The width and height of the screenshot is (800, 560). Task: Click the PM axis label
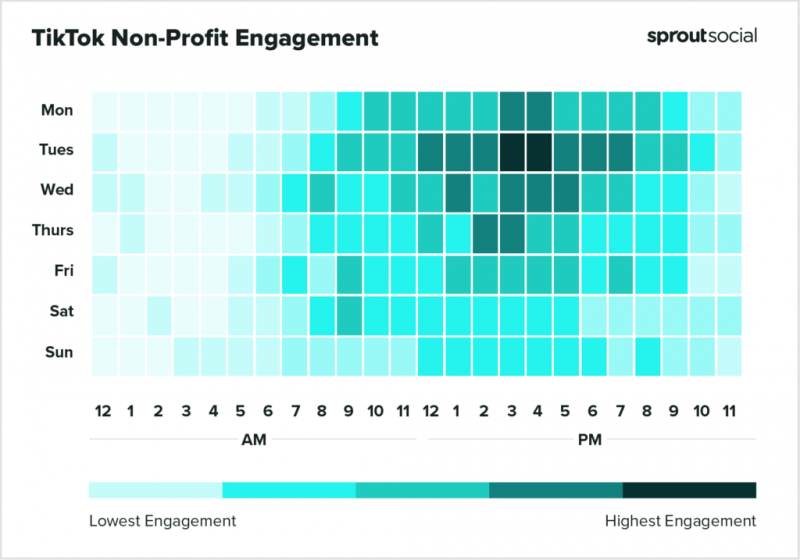coord(590,439)
